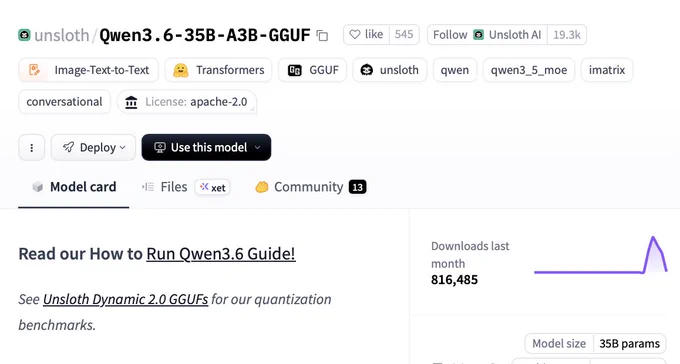Click the unsloth avatar icon beside the repo name
Viewport: 680px width, 364px height.
pos(24,35)
